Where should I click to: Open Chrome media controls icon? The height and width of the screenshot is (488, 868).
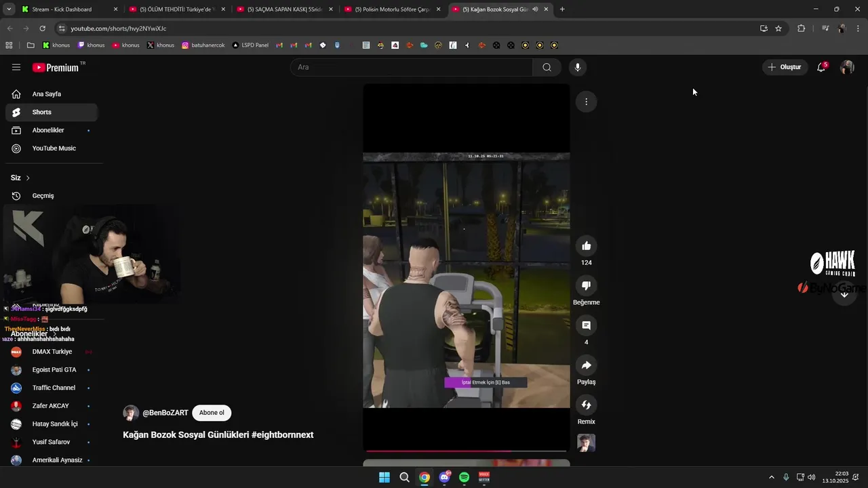(x=825, y=28)
